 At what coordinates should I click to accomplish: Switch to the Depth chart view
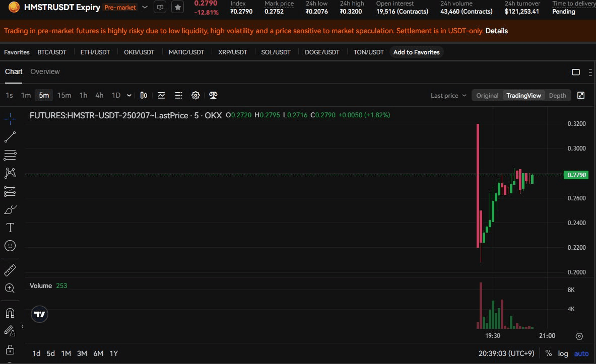tap(557, 95)
